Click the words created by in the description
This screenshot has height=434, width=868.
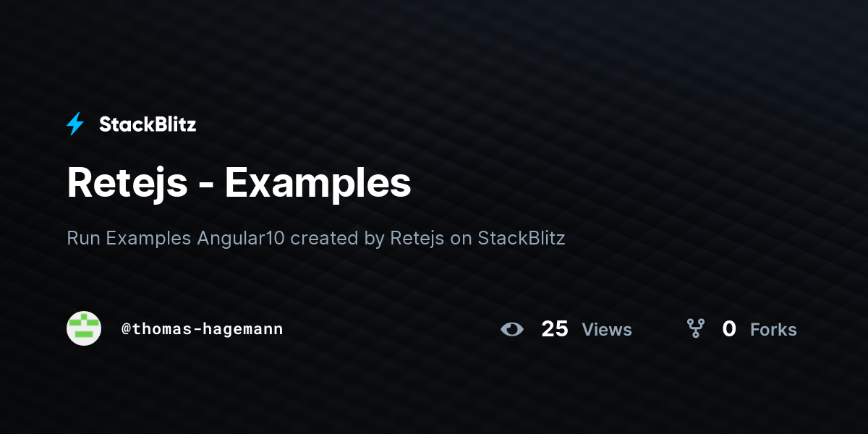(338, 238)
